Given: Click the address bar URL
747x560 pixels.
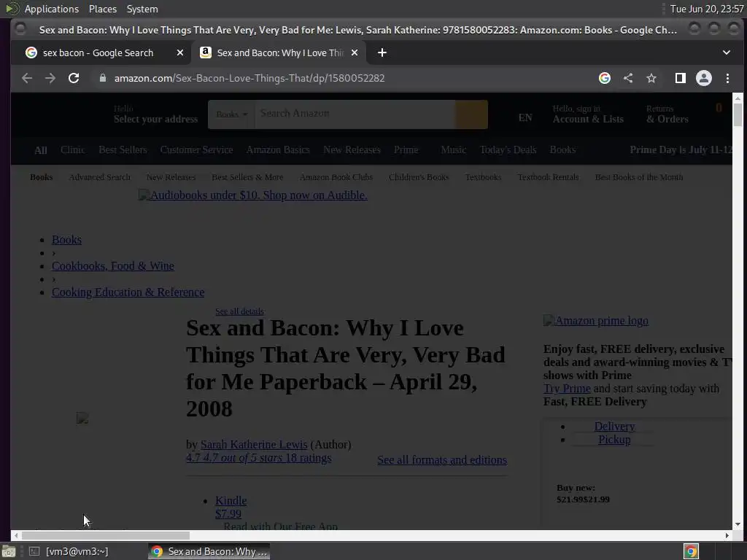Looking at the screenshot, I should click(249, 78).
